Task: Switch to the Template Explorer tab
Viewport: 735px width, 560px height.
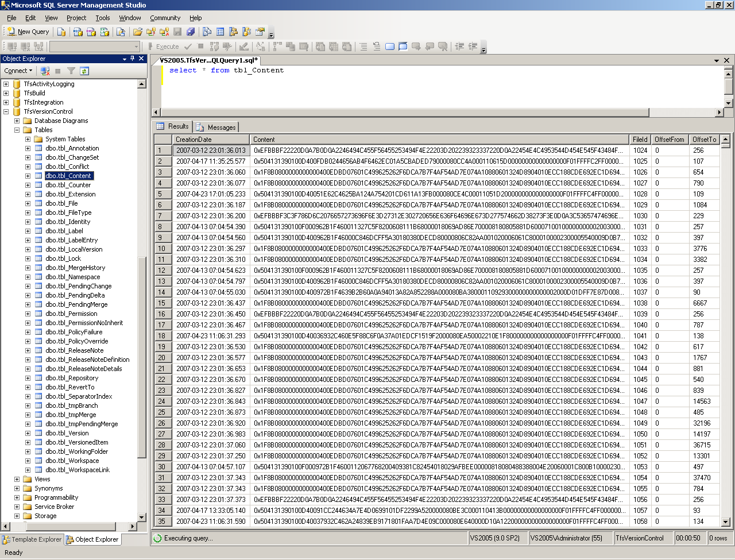Action: click(32, 539)
